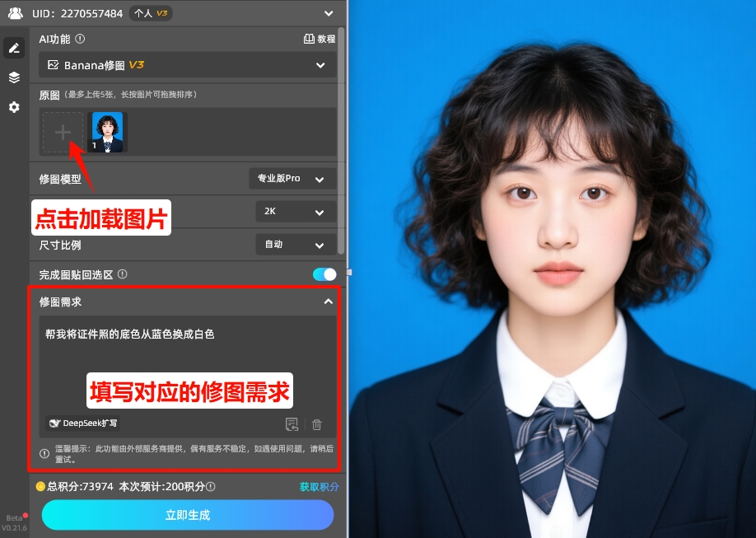This screenshot has width=756, height=538.
Task: Open the 自动 size ratio dropdown
Action: point(295,245)
